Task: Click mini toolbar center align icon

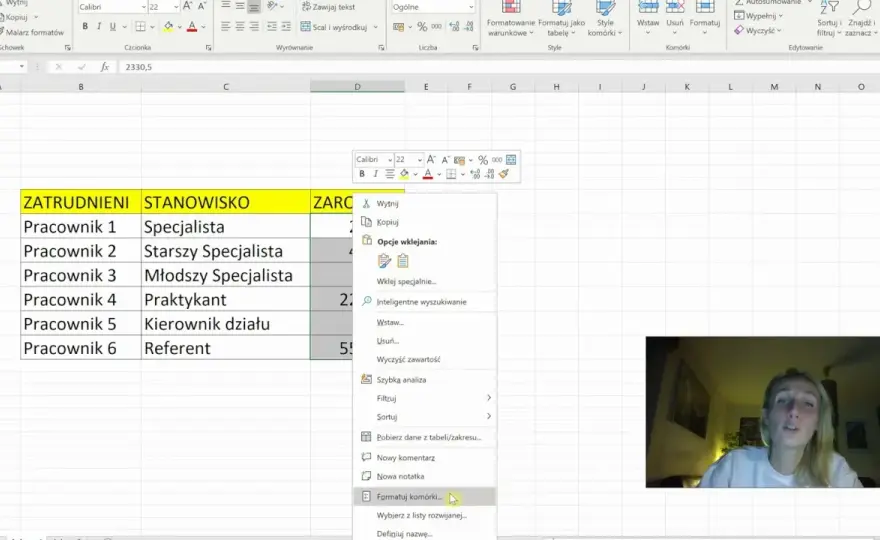Action: coord(389,174)
